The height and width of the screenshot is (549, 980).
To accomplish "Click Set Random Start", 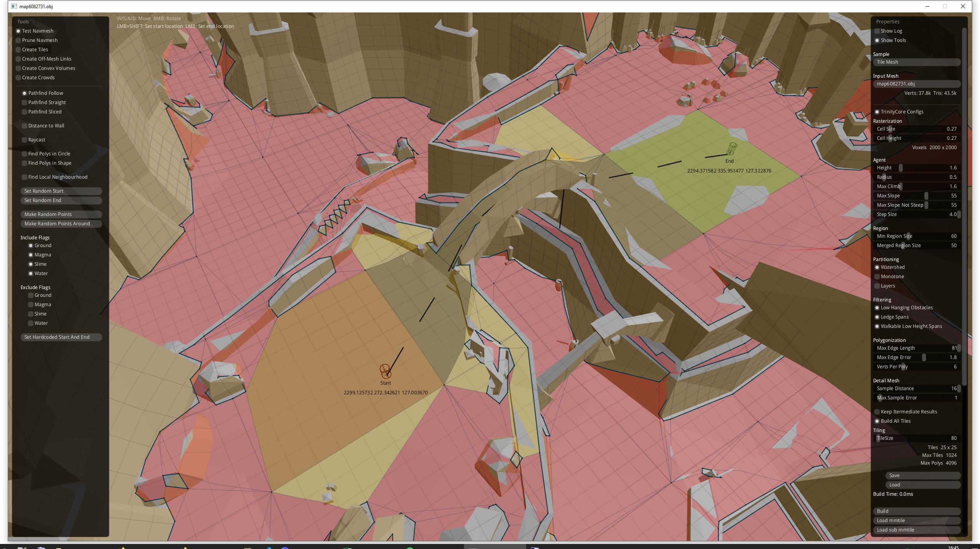I will pyautogui.click(x=61, y=191).
